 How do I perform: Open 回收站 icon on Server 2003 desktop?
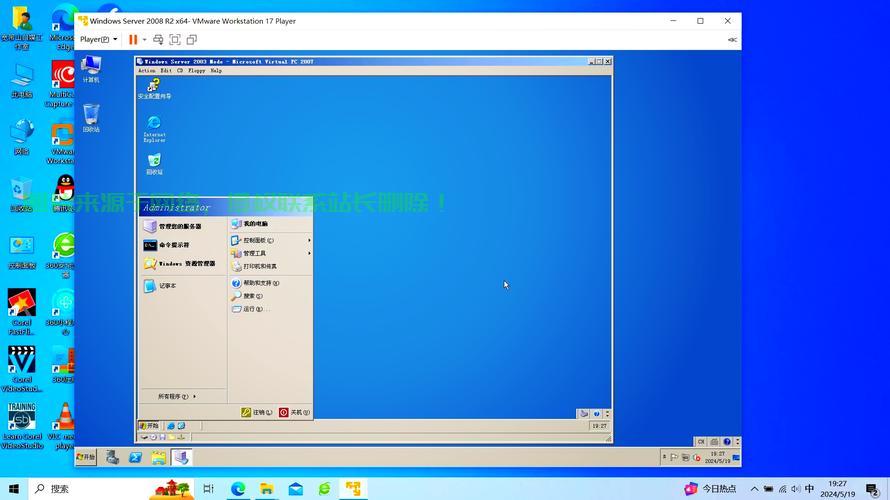[154, 164]
